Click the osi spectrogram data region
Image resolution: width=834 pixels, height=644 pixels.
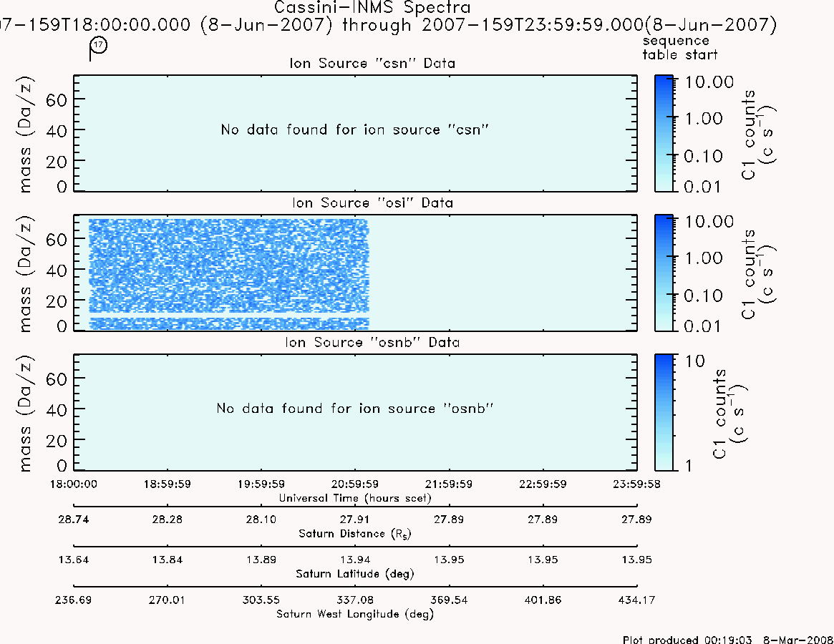click(x=228, y=274)
